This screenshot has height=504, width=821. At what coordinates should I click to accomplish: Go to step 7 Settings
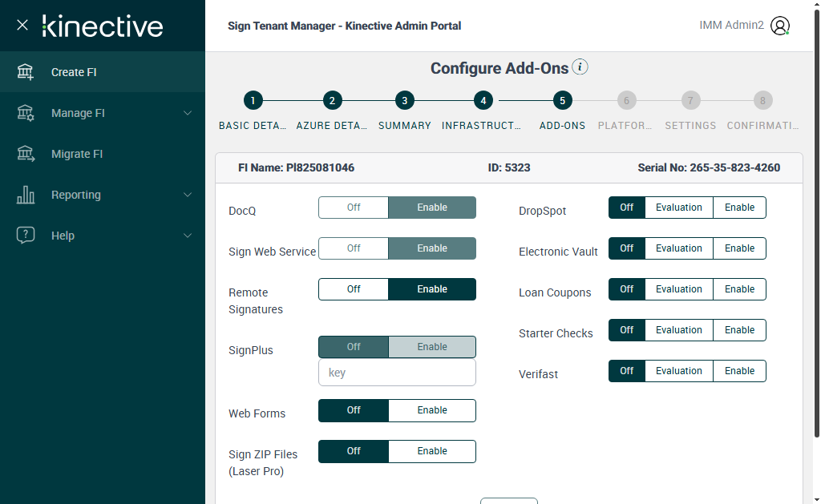coord(690,100)
